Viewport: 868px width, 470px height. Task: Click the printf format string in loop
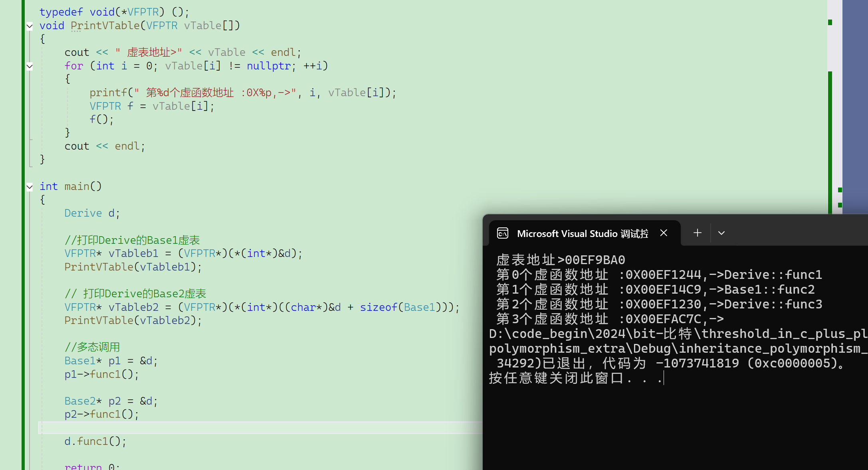click(x=216, y=93)
